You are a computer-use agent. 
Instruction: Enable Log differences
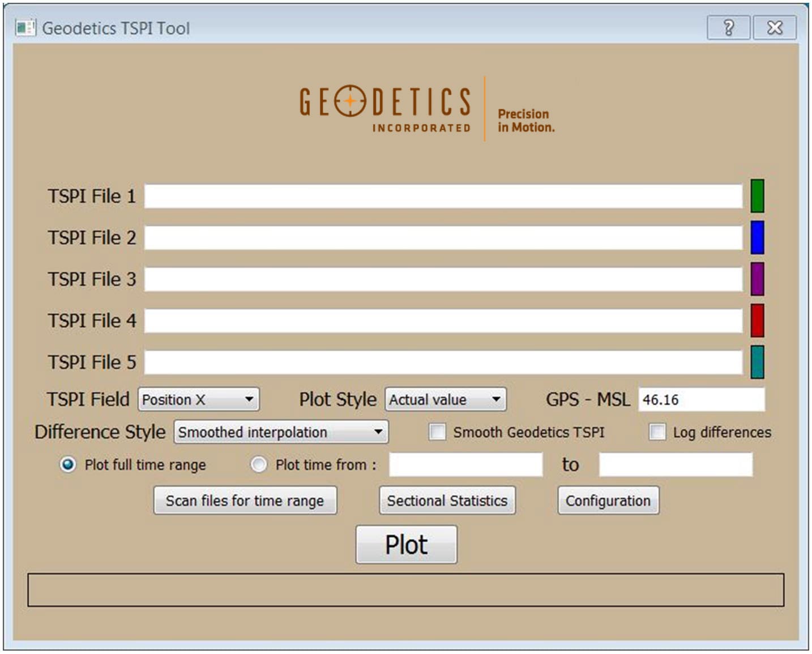point(657,432)
